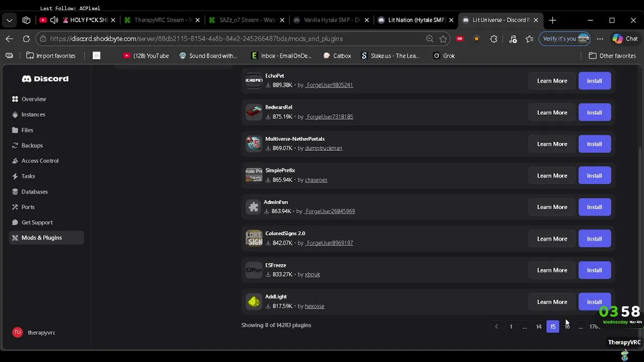
Task: Go to plugins page 14
Action: point(539,327)
